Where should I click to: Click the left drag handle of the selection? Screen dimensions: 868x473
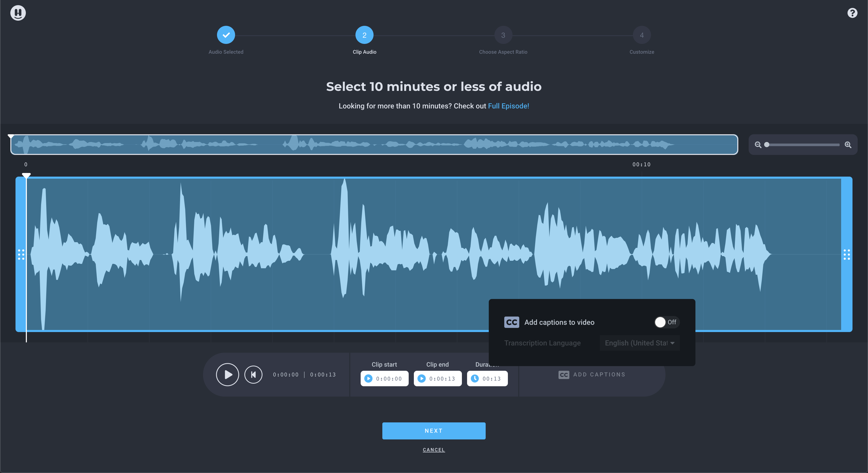(x=21, y=255)
